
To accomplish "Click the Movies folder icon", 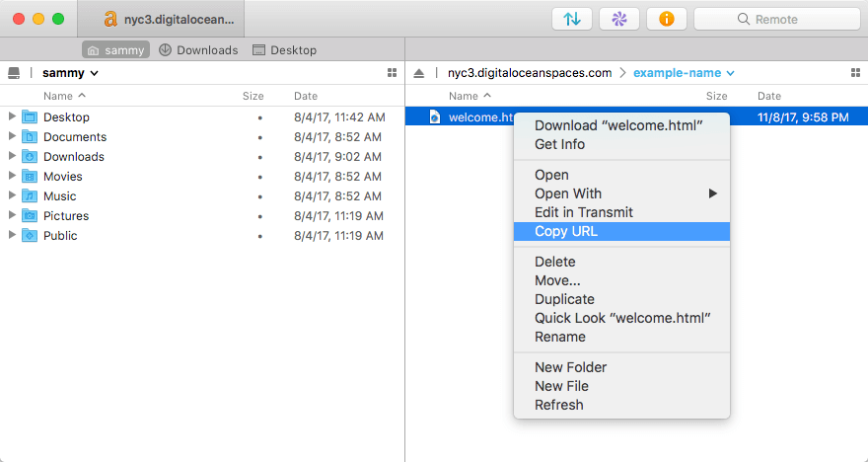I will point(30,176).
